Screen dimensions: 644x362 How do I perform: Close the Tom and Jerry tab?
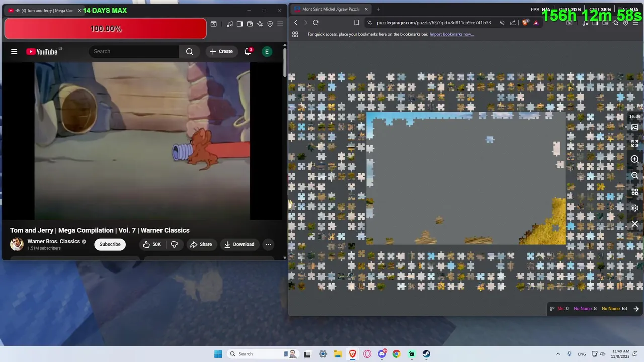(x=79, y=10)
